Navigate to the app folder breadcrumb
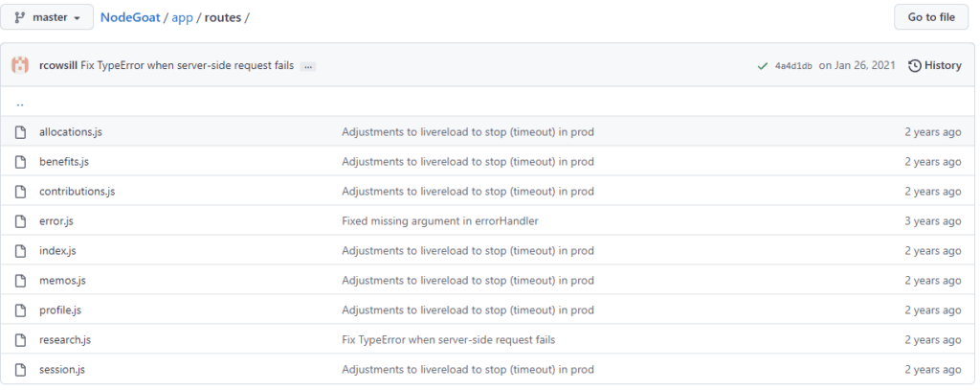 coord(182,17)
